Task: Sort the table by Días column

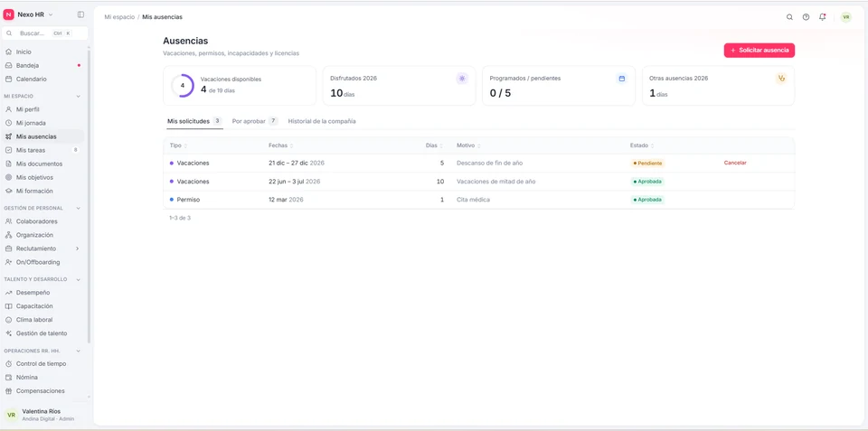Action: point(435,145)
